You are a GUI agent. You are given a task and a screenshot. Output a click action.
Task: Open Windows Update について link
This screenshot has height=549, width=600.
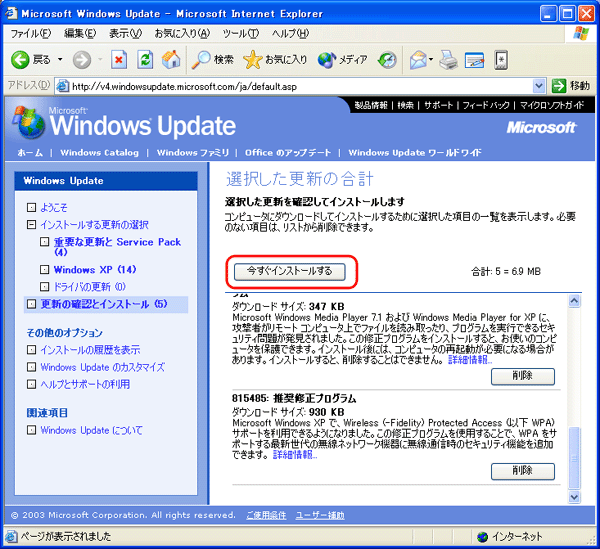(x=92, y=430)
